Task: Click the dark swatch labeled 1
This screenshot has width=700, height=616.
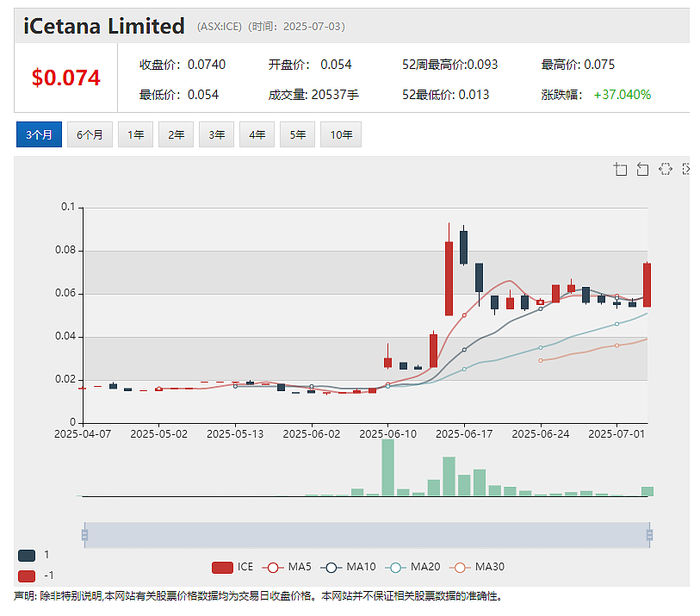Action: tap(27, 556)
